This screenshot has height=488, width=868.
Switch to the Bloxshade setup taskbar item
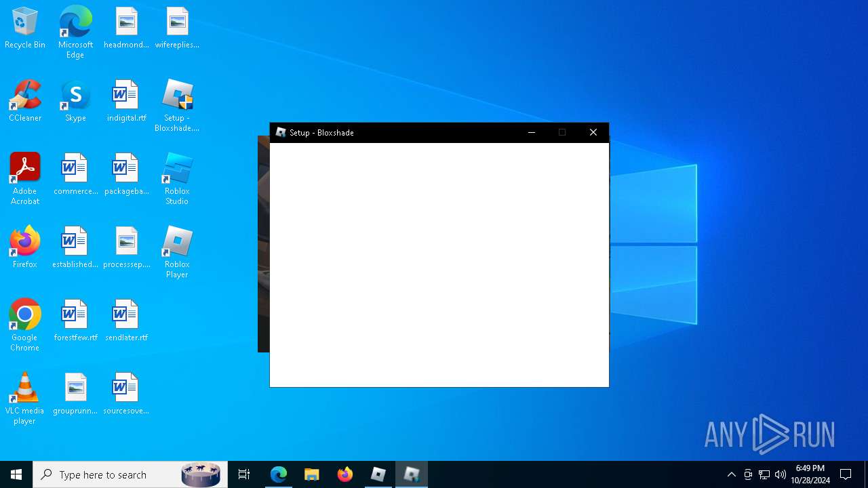pyautogui.click(x=412, y=474)
